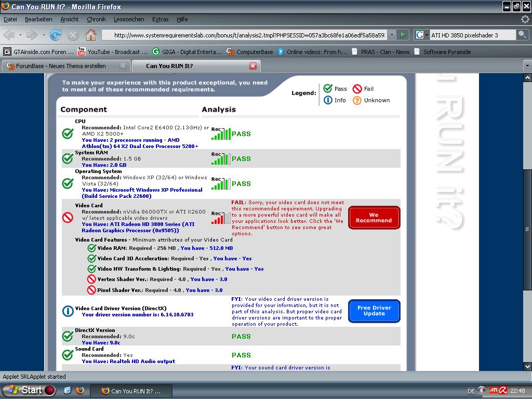
Task: Click the CPU rating bar meter
Action: pos(221,134)
